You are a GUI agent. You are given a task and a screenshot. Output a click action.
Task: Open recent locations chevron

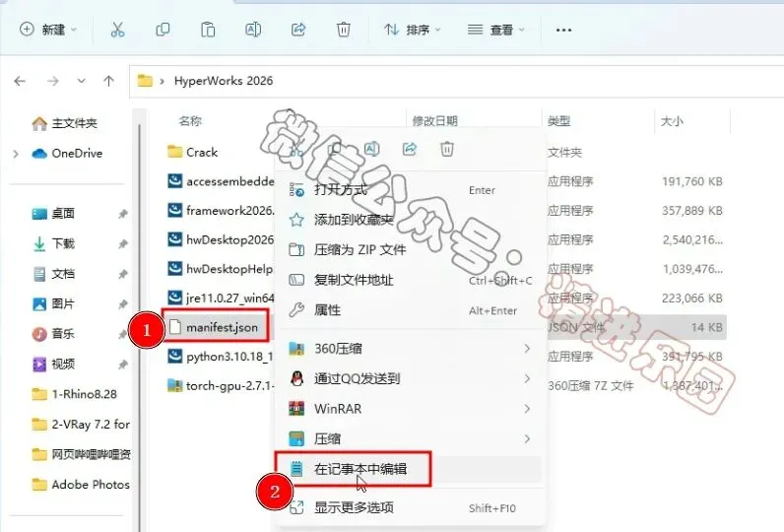tap(81, 81)
